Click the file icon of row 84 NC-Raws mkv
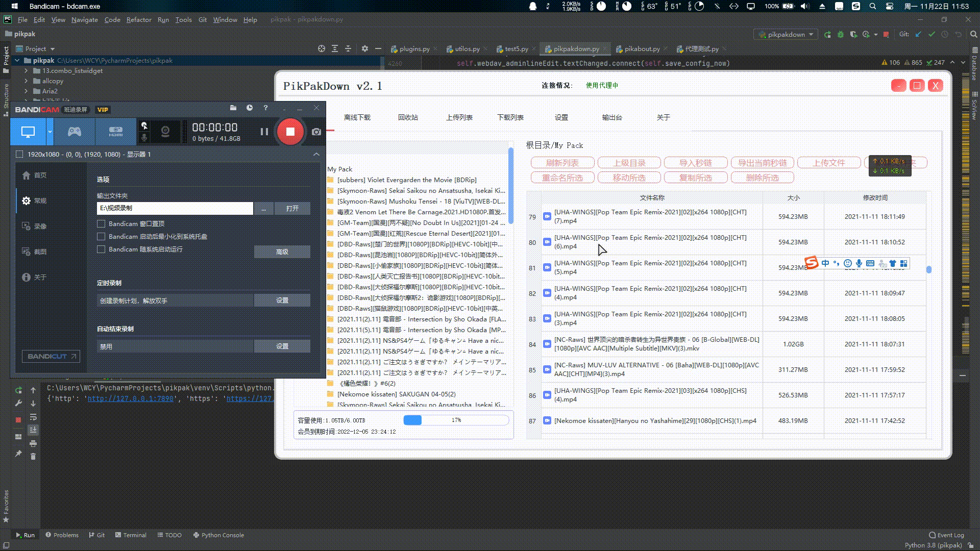980x551 pixels. pyautogui.click(x=547, y=344)
